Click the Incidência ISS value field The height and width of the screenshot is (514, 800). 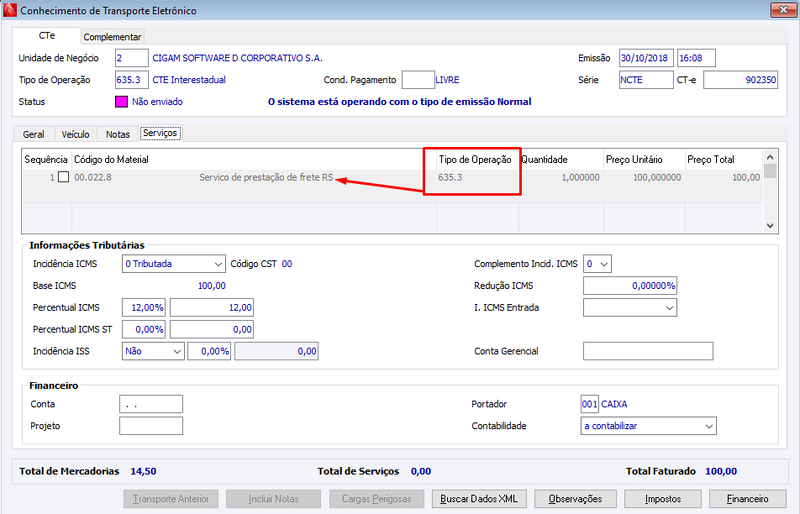point(277,351)
